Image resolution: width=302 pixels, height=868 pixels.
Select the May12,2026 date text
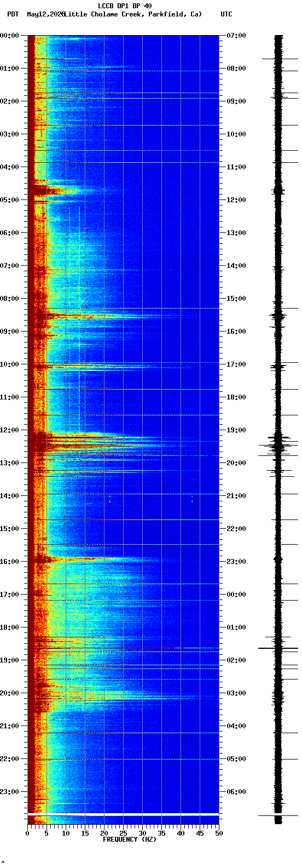pos(45,14)
